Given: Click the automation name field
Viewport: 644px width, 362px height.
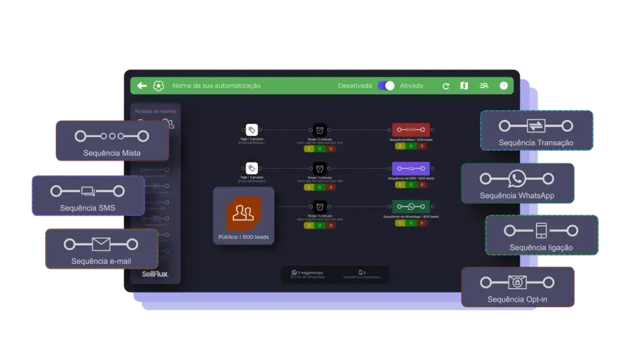Looking at the screenshot, I should click(216, 86).
